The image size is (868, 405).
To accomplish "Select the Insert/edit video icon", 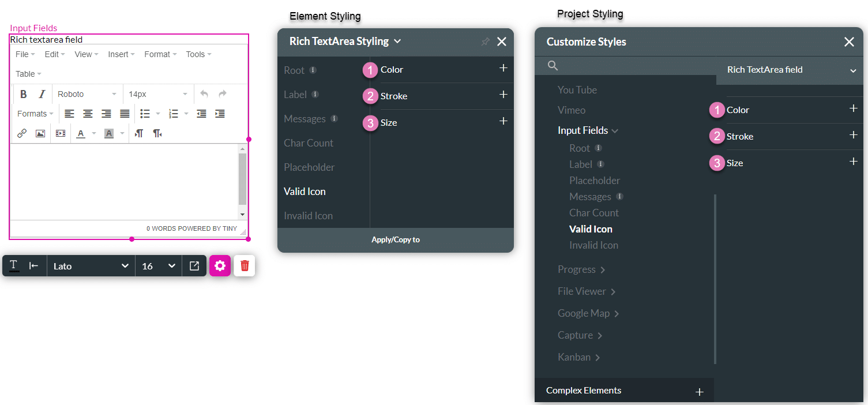I will point(59,133).
